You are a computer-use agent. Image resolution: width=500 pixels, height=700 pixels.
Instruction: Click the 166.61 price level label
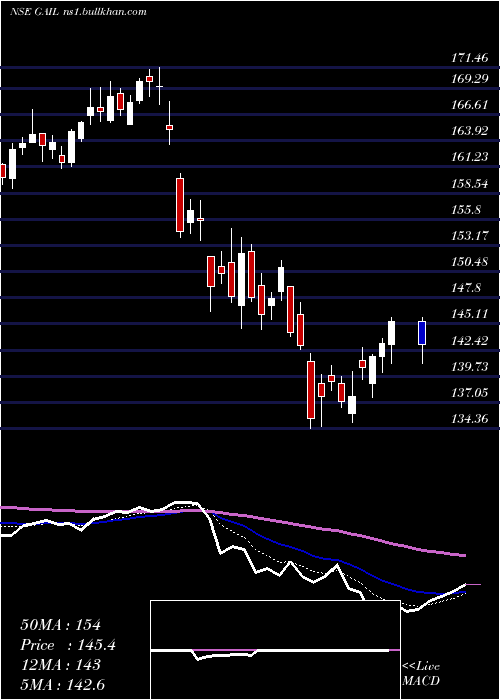469,105
